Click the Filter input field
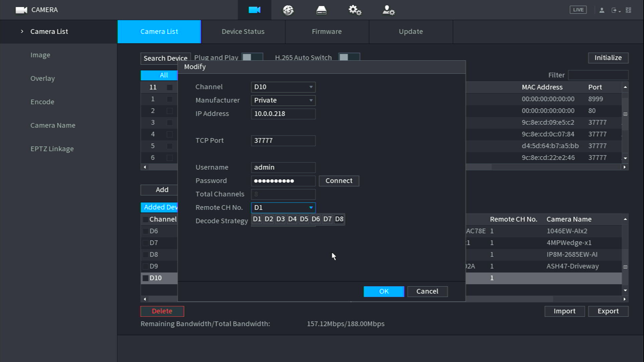Screen dimensions: 644x362 (598, 75)
